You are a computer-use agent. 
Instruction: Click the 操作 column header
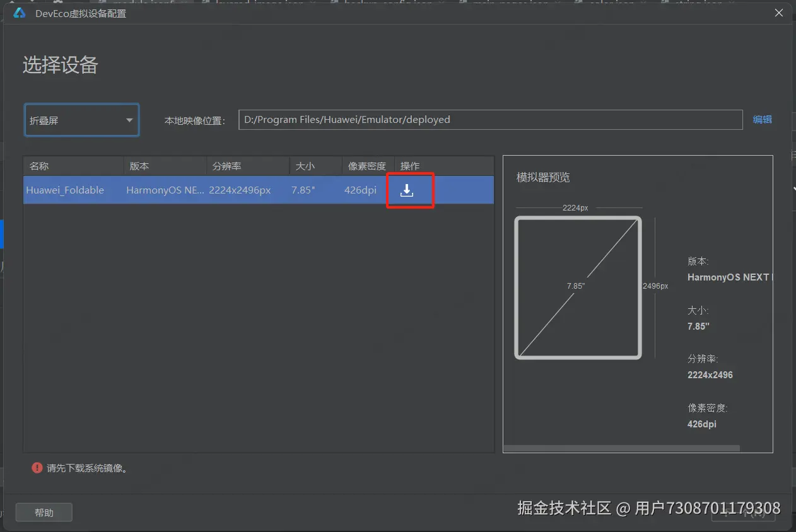click(x=444, y=166)
